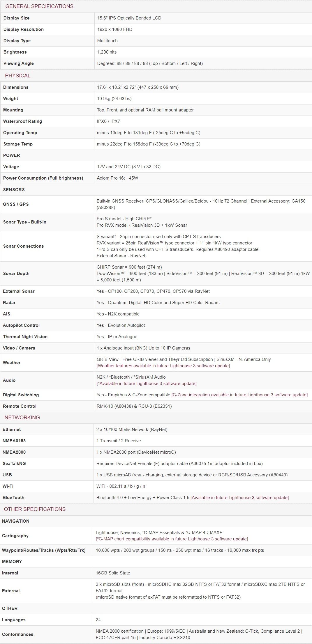Click the NETWORKING section header
The image size is (312, 644).
[22, 418]
